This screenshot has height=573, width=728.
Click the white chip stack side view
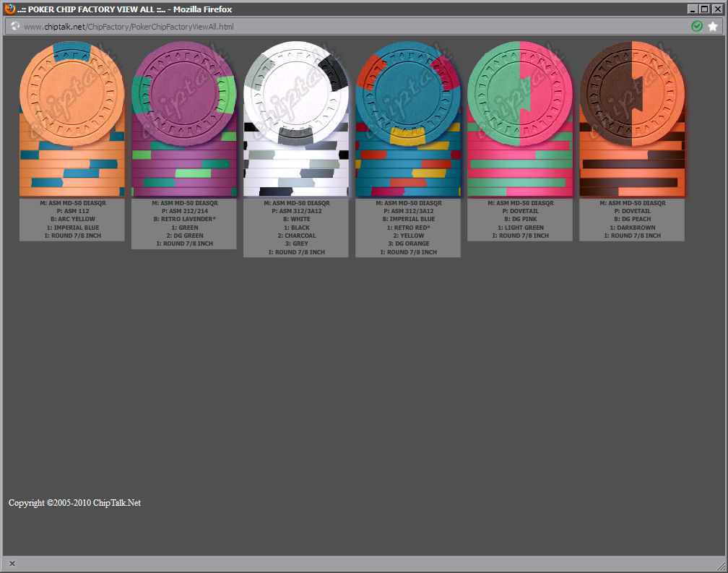tap(295, 170)
